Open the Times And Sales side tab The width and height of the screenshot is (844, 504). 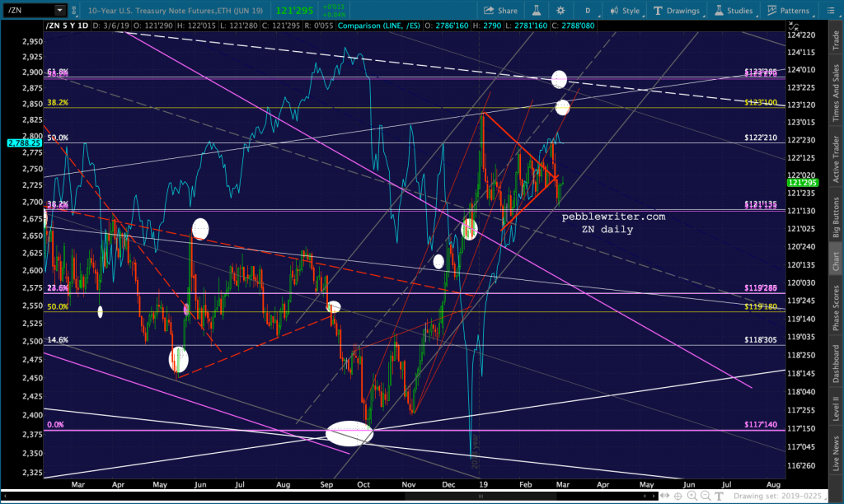(x=836, y=92)
